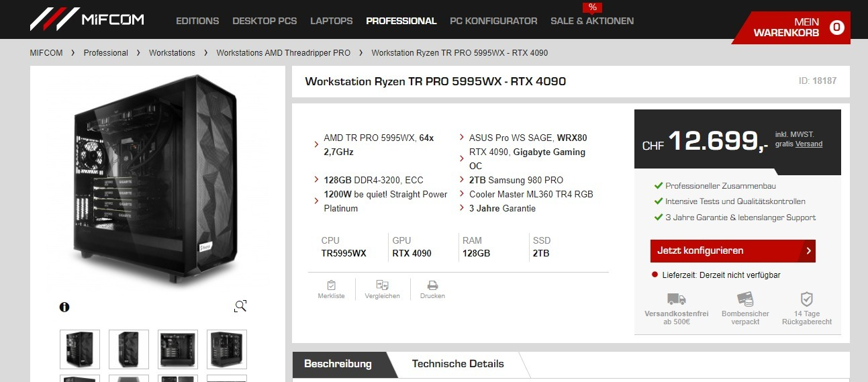The width and height of the screenshot is (868, 382).
Task: Click SSD value 2TB
Action: coord(541,253)
